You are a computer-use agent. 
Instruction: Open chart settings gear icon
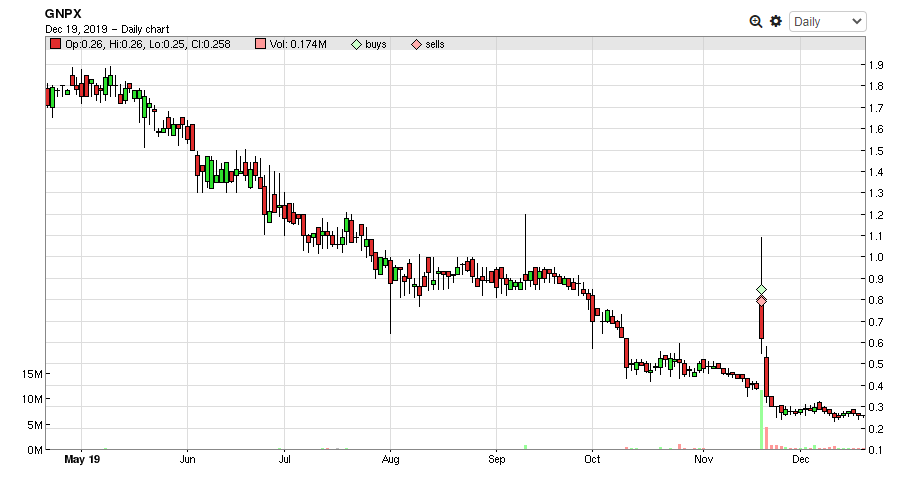point(776,22)
